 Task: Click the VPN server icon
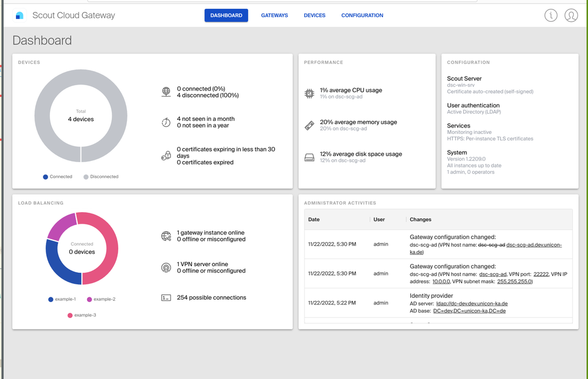point(166,268)
